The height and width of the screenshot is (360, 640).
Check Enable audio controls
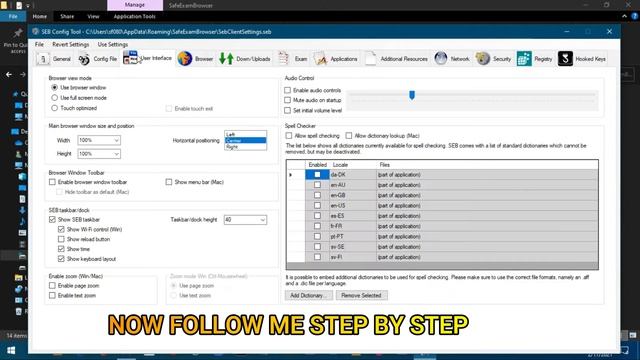pyautogui.click(x=287, y=90)
